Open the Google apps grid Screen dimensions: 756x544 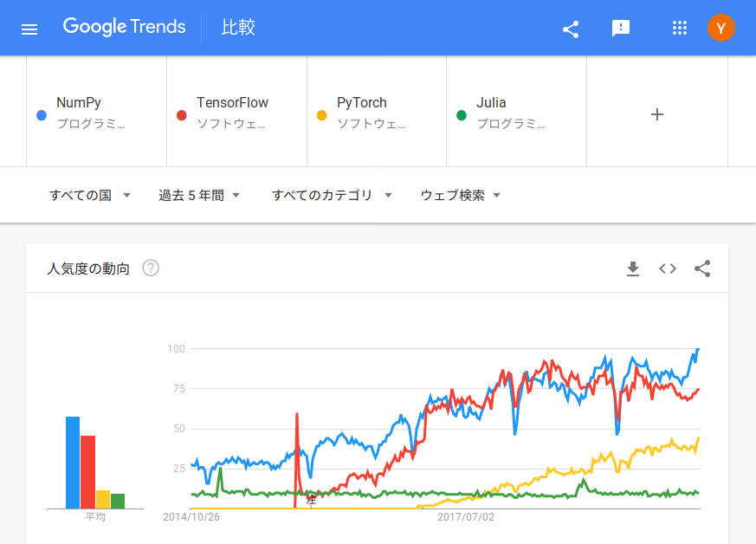point(679,28)
